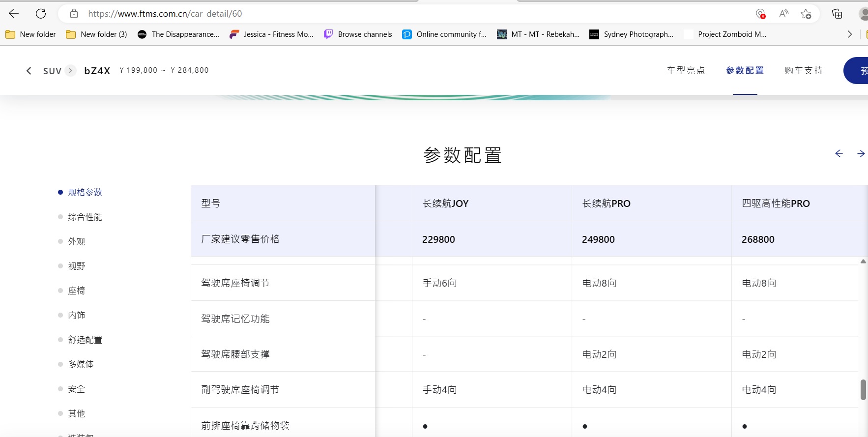This screenshot has width=868, height=437.
Task: Click the 驾驶席座椅调节 row label
Action: [235, 283]
